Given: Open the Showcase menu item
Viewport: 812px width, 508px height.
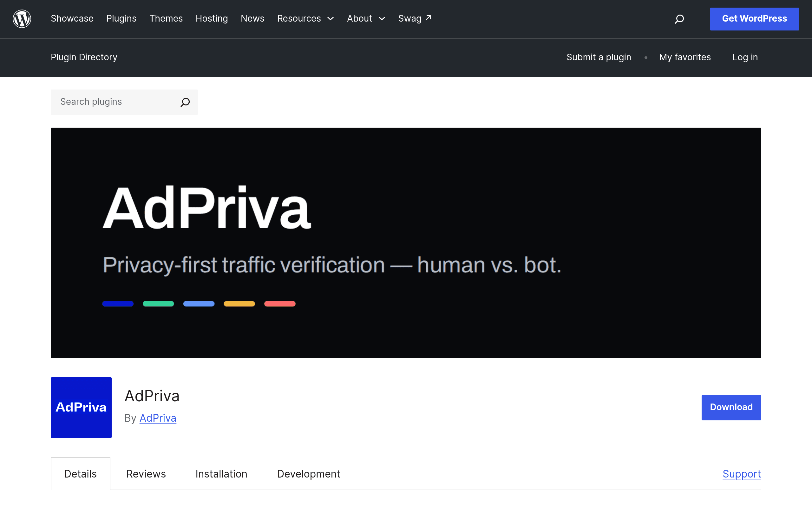Looking at the screenshot, I should point(72,18).
